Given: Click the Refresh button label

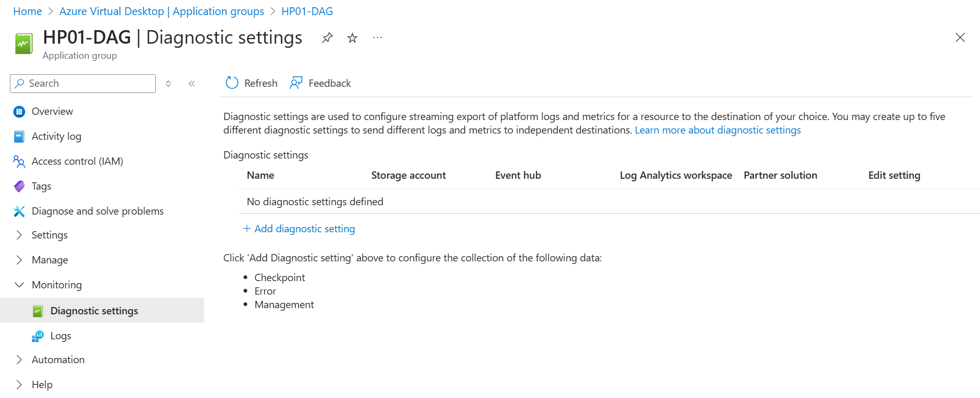Looking at the screenshot, I should [261, 84].
